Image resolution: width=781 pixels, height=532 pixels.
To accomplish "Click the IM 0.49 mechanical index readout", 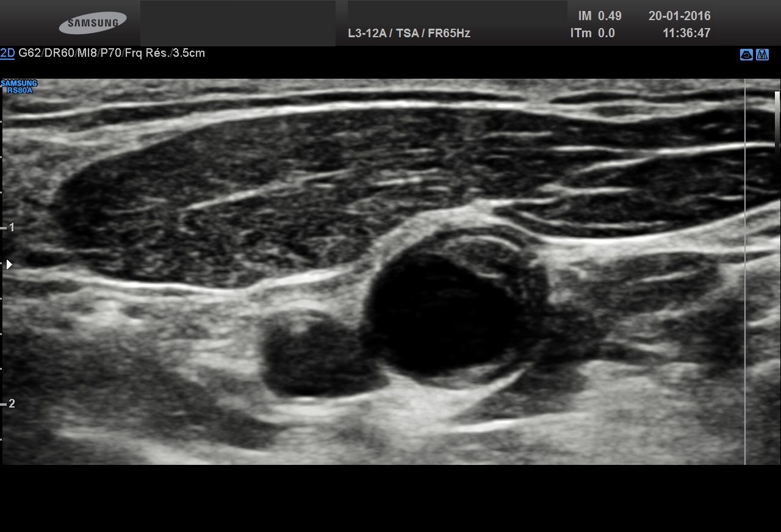I will (x=600, y=16).
